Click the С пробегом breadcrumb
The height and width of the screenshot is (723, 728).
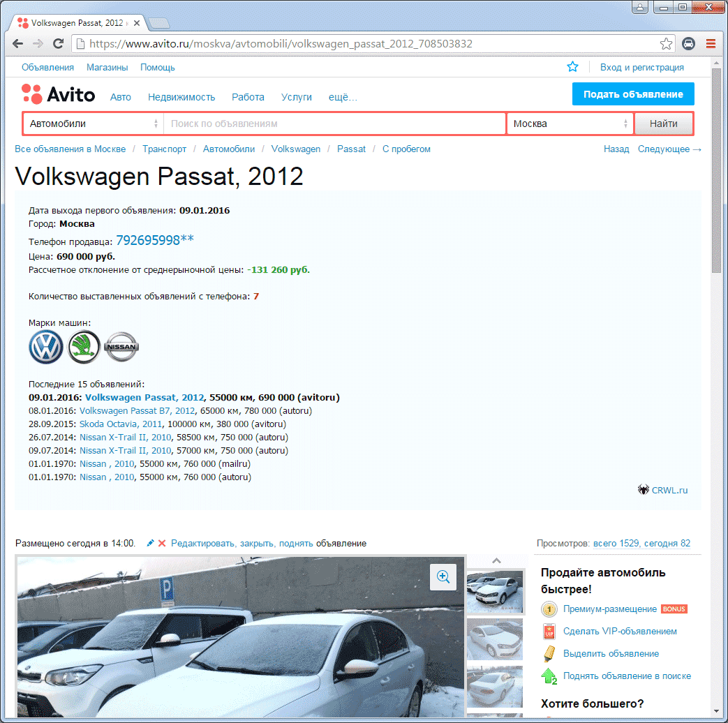coord(406,149)
